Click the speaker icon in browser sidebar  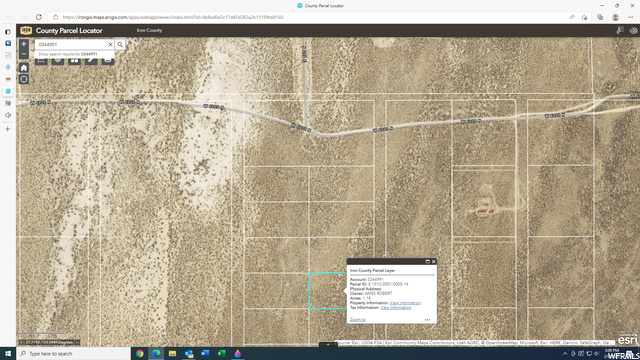click(x=8, y=115)
